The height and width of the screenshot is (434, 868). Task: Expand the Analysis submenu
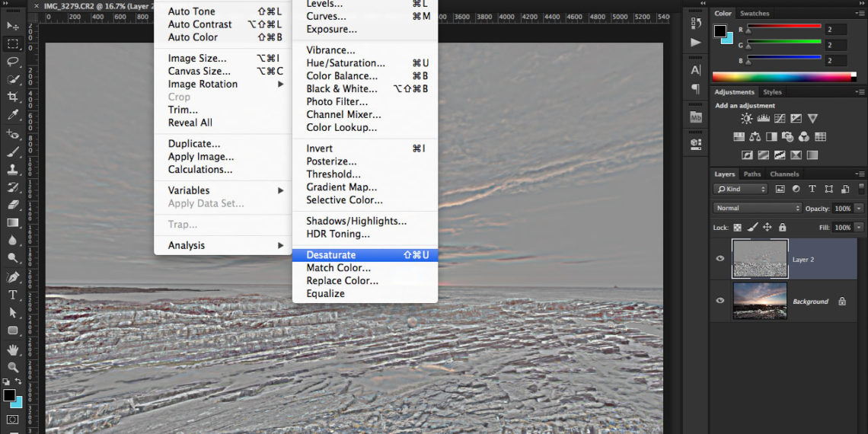(x=222, y=245)
